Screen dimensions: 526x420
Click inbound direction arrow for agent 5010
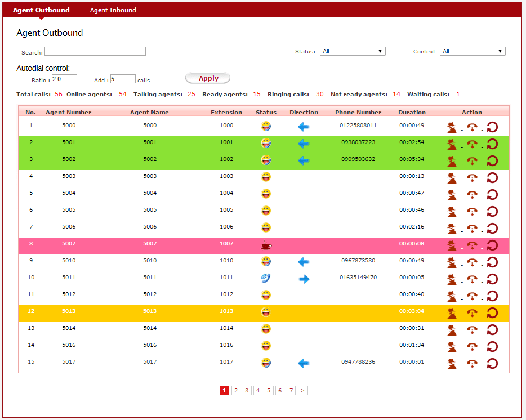[x=304, y=262]
